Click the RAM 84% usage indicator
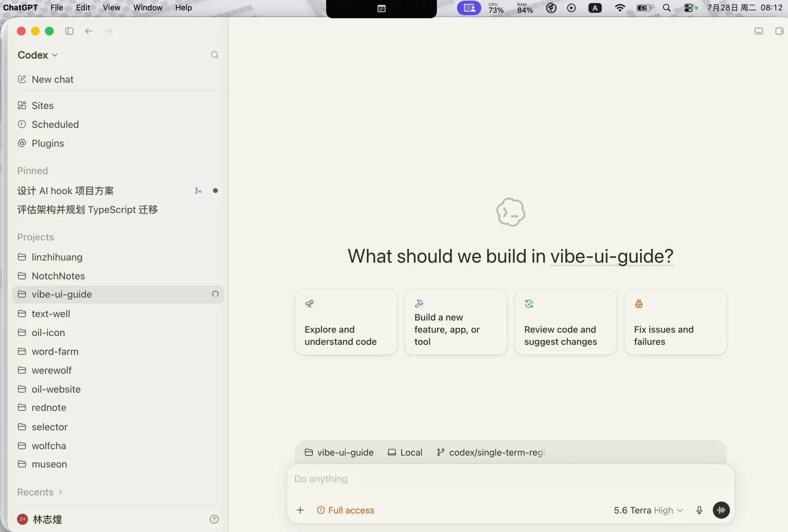Screen dimensions: 788x532 click(525, 8)
